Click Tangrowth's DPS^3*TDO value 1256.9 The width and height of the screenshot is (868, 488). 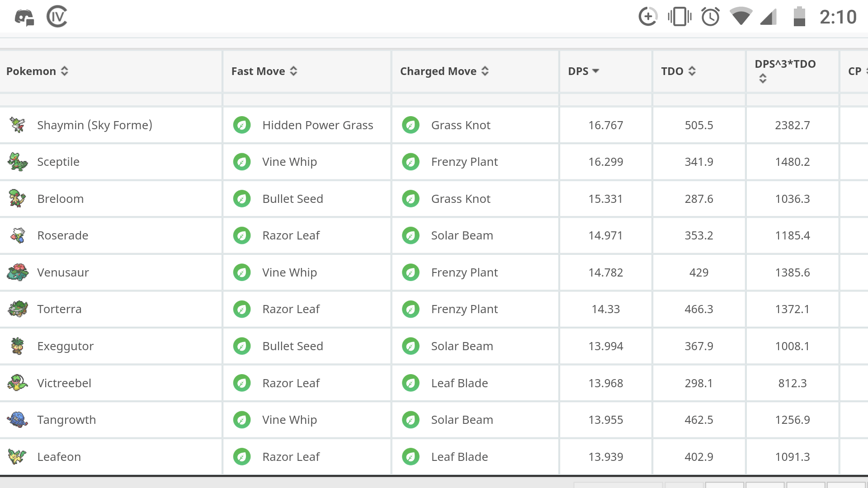click(x=793, y=420)
